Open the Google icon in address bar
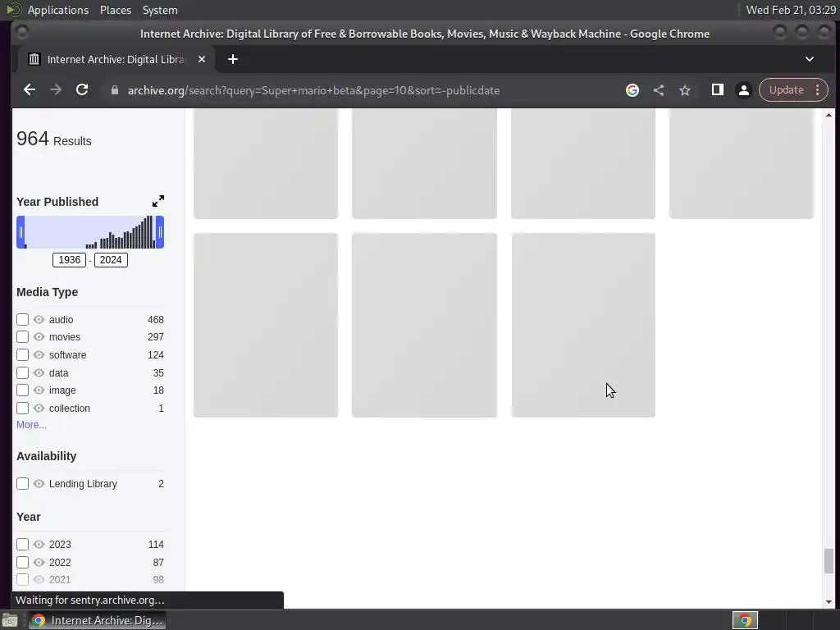This screenshot has width=840, height=630. coord(632,90)
